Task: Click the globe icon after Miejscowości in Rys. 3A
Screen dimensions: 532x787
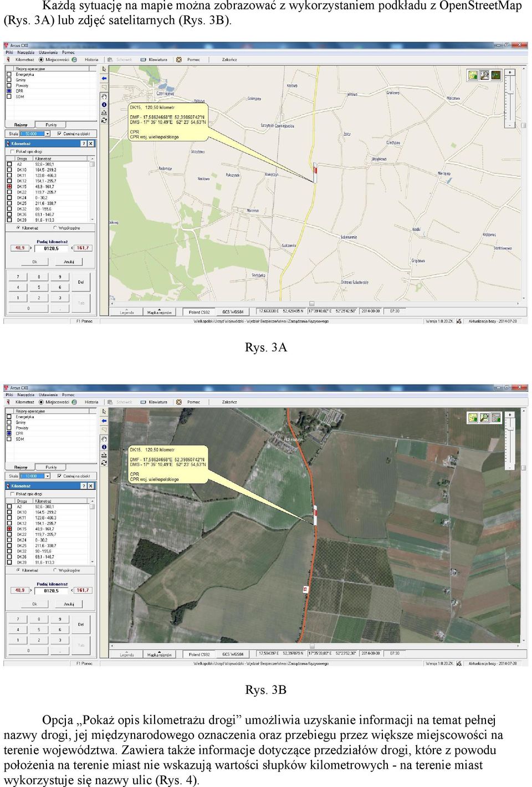Action: pyautogui.click(x=74, y=59)
